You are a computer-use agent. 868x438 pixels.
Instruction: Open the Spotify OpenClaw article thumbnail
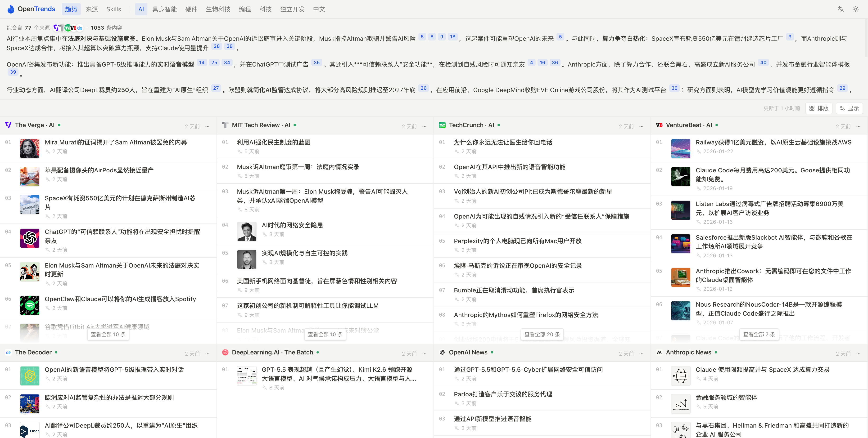coord(30,305)
